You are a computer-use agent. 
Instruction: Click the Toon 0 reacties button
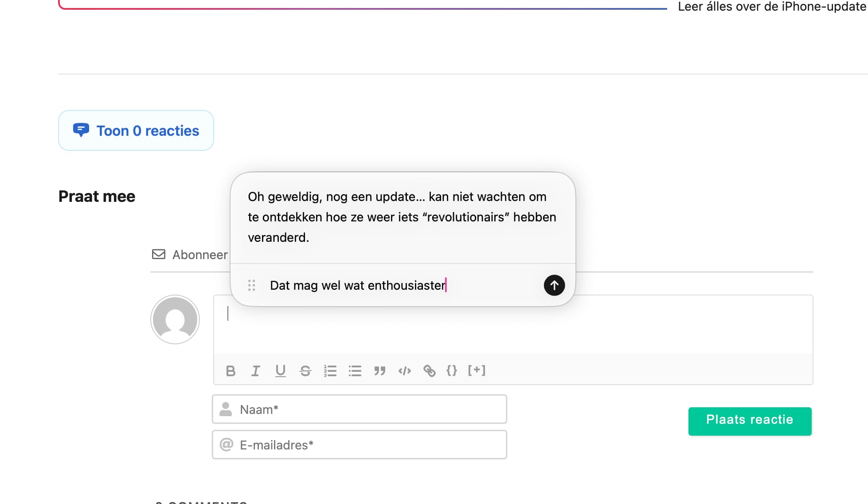coord(136,130)
